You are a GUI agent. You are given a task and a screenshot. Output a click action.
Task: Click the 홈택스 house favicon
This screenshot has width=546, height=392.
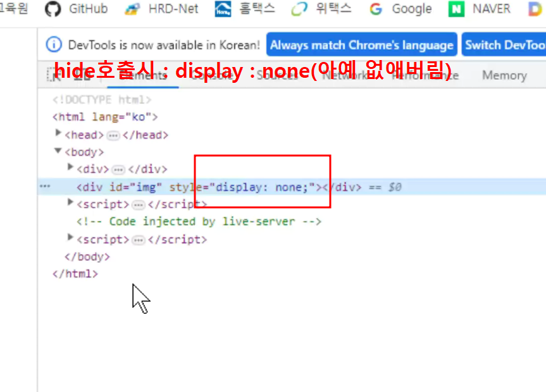[223, 9]
